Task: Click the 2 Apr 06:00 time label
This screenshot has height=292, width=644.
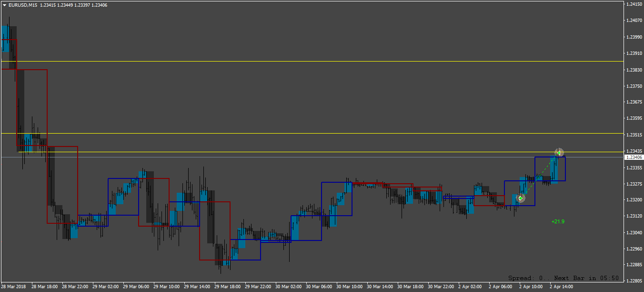Action: (x=501, y=287)
